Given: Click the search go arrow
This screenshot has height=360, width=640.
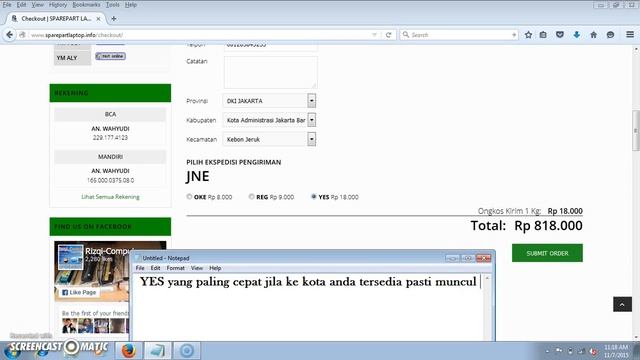Looking at the screenshot, I should coord(513,35).
